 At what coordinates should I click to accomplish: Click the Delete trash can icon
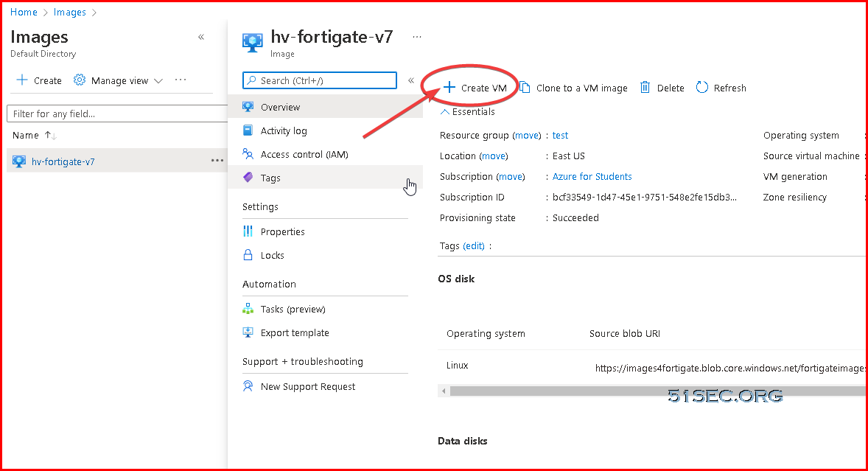click(645, 88)
